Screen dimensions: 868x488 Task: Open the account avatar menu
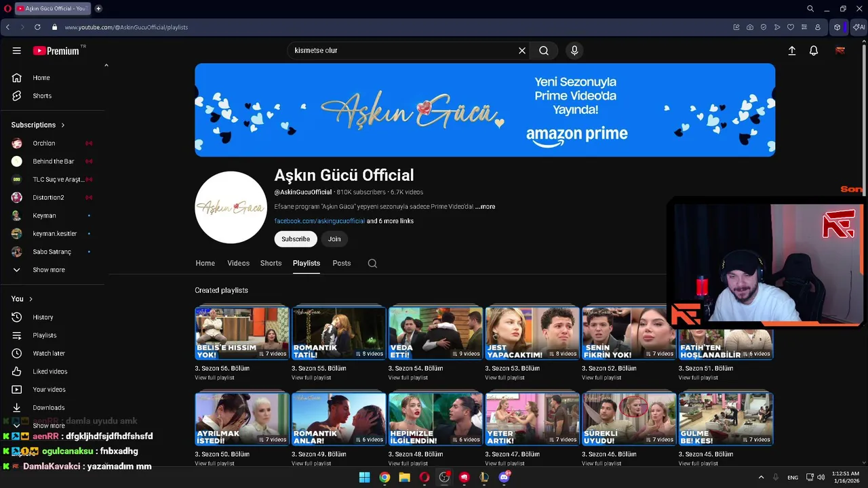point(840,51)
